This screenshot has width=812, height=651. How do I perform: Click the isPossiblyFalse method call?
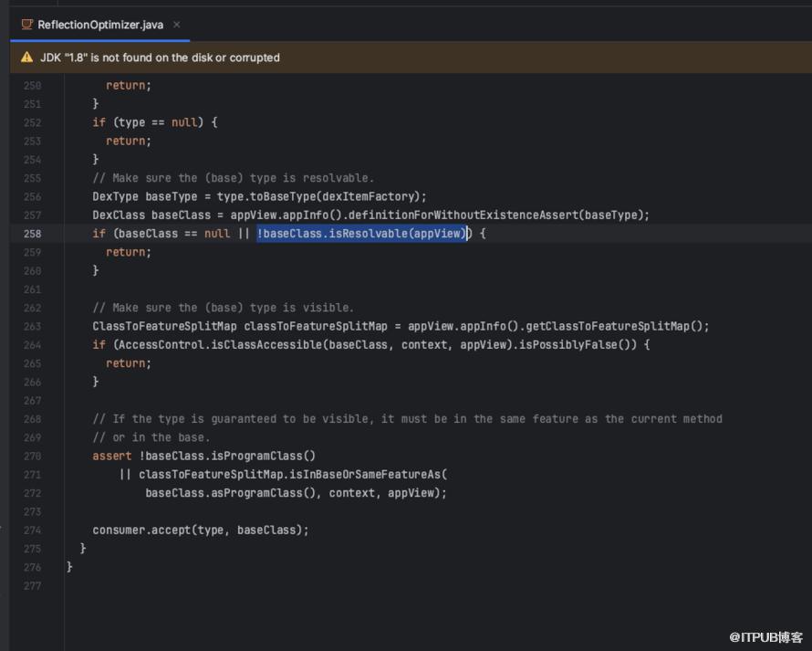tap(580, 345)
